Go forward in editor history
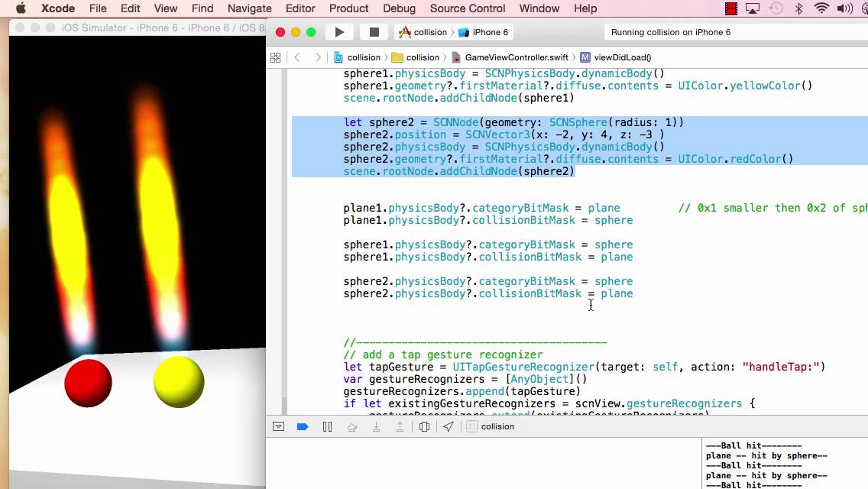This screenshot has width=868, height=489. click(317, 57)
